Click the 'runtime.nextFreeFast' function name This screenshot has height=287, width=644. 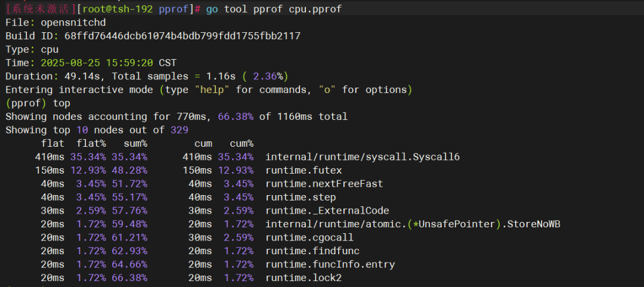click(x=324, y=184)
